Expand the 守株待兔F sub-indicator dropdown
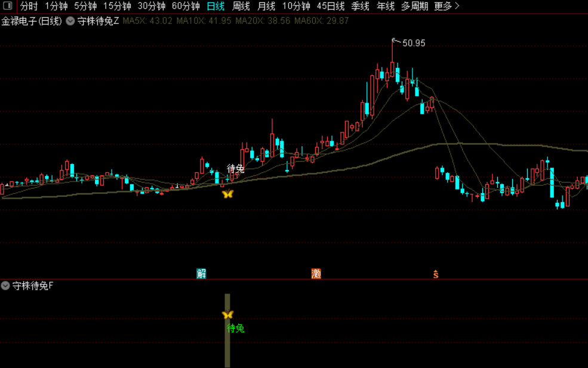This screenshot has width=588, height=368. pos(5,286)
